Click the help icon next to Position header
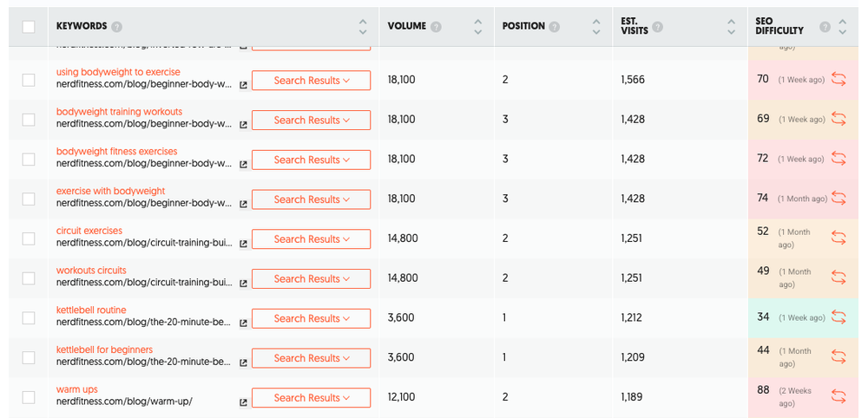 (554, 27)
